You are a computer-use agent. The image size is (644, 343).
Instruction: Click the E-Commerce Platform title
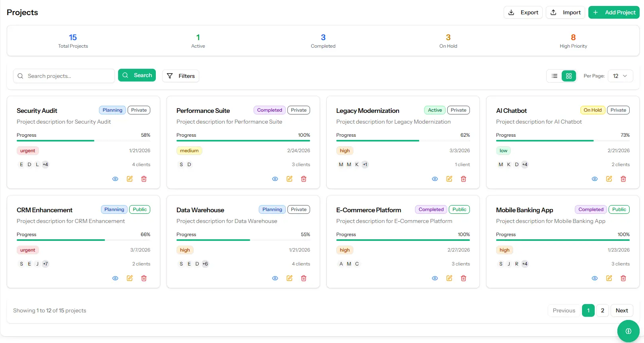[x=369, y=210]
